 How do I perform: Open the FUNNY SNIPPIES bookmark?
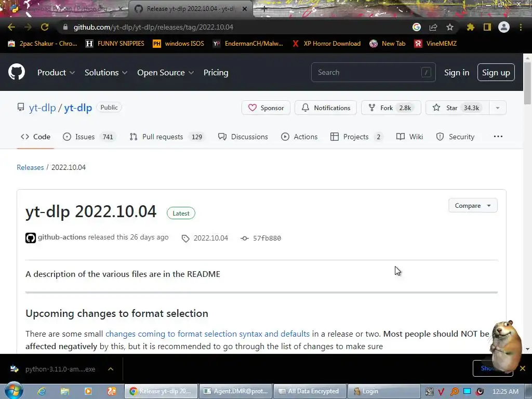(116, 44)
